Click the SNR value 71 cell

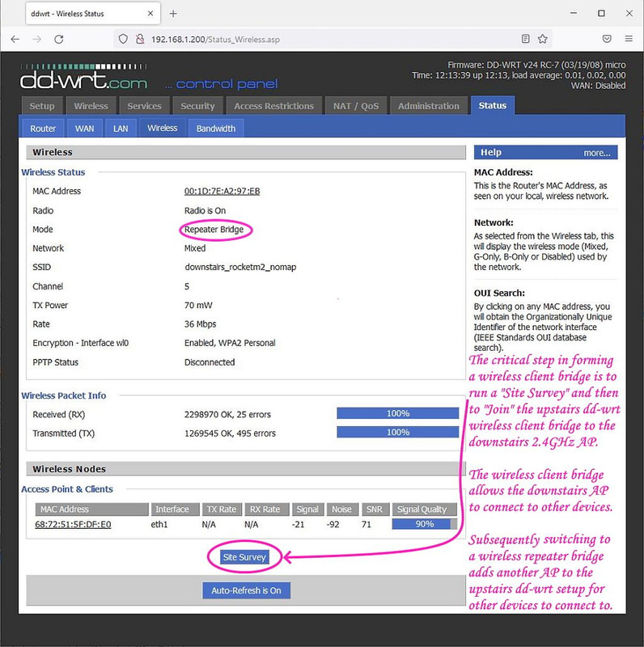tap(366, 524)
